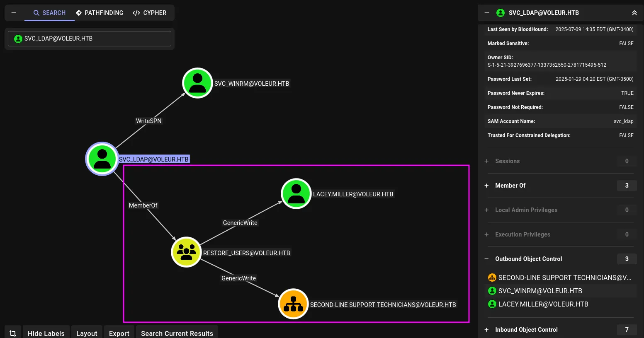
Task: Select the RESTORE_USERS group node
Action: 186,252
